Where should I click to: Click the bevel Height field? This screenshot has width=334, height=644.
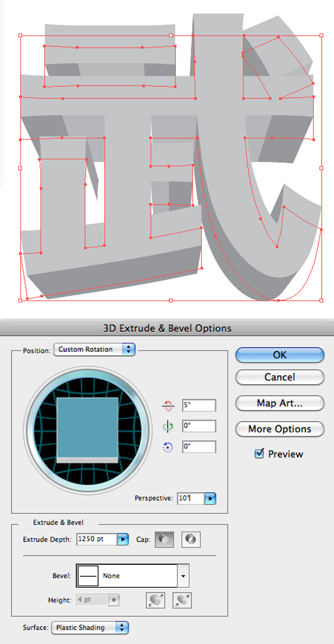[x=92, y=600]
